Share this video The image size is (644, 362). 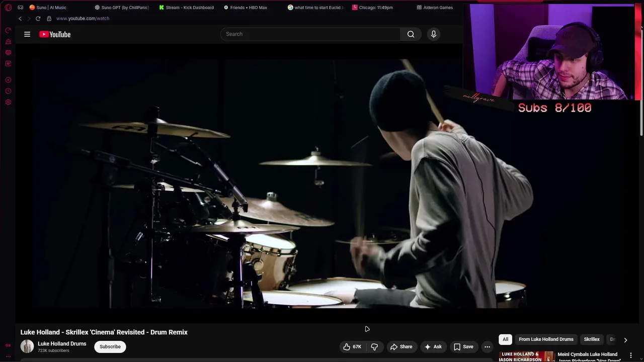pyautogui.click(x=401, y=346)
